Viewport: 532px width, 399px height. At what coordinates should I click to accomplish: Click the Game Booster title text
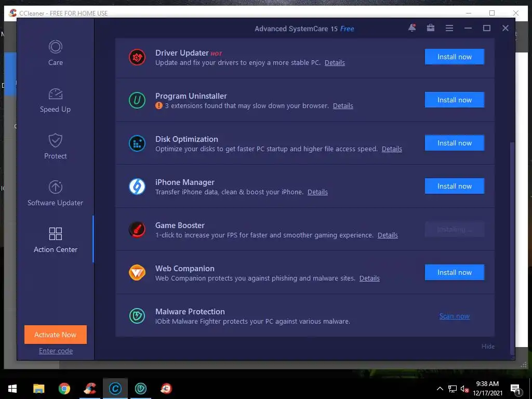tap(180, 225)
